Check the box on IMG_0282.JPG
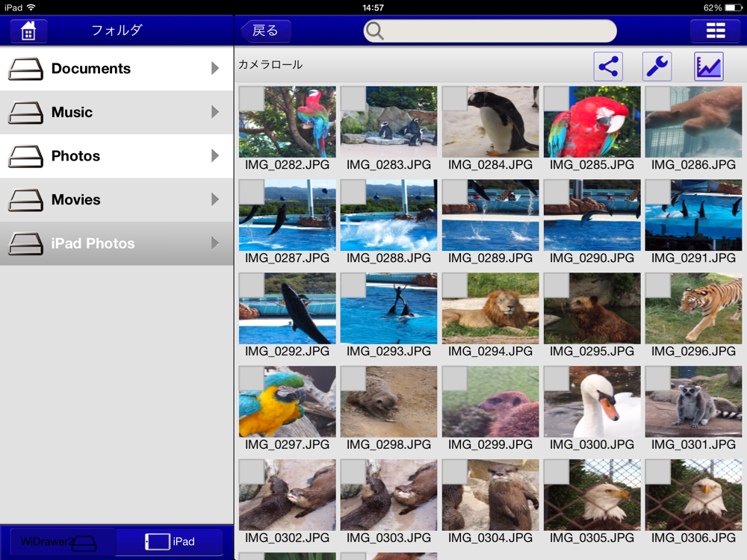 click(x=252, y=99)
